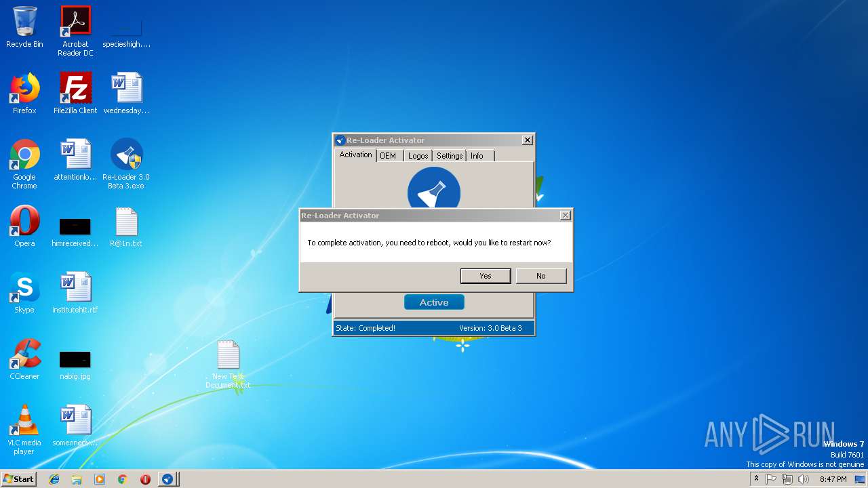Select the Skype desktop shortcut
The height and width of the screenshot is (488, 868).
click(24, 293)
